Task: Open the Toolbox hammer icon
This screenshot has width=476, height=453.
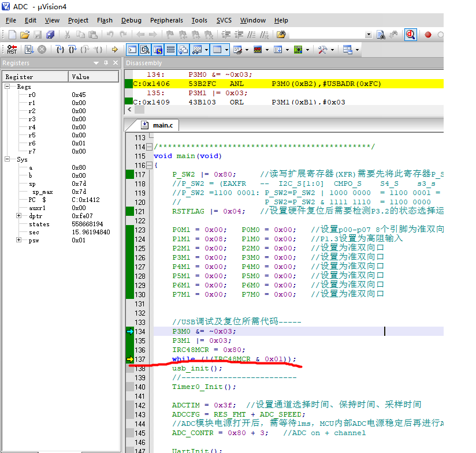Action: (x=322, y=50)
